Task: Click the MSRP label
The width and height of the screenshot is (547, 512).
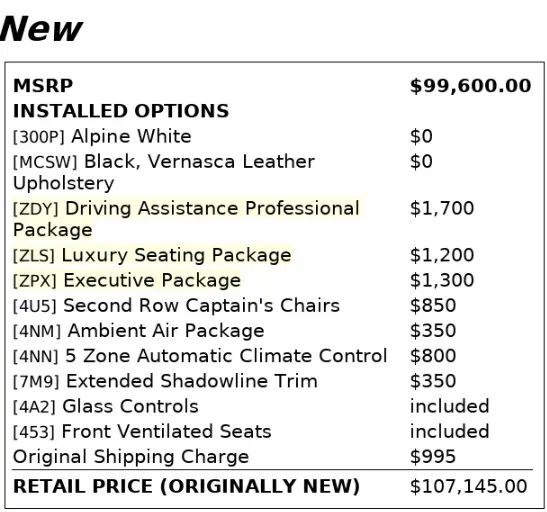Action: [x=43, y=86]
